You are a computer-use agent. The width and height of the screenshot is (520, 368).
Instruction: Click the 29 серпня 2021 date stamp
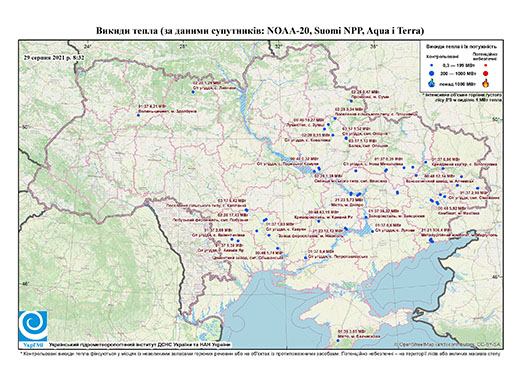tap(54, 57)
